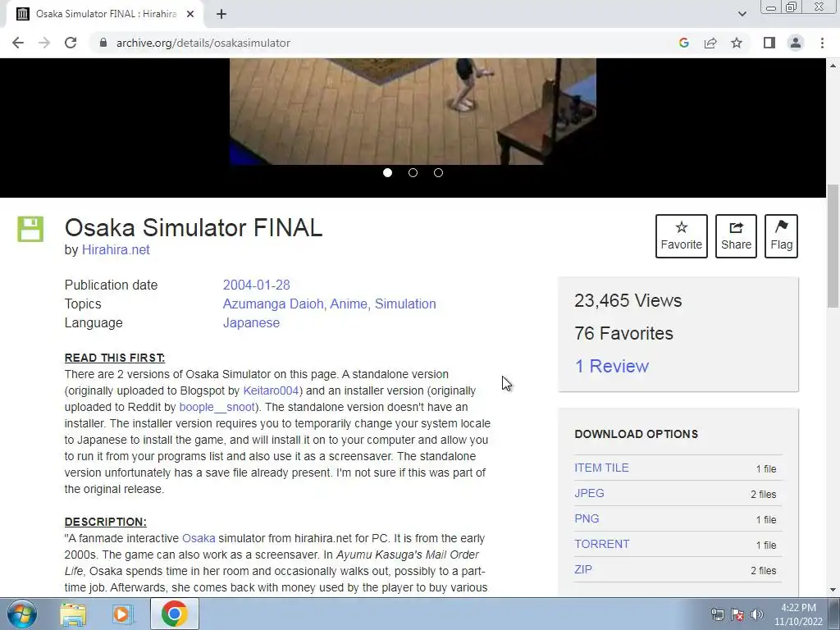Favorite this item with the star button

click(682, 236)
